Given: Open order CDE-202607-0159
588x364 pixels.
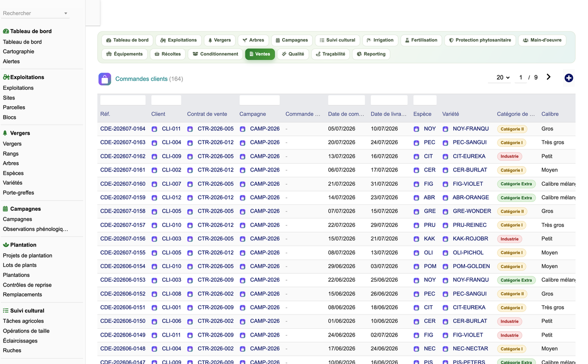Looking at the screenshot, I should tap(123, 197).
